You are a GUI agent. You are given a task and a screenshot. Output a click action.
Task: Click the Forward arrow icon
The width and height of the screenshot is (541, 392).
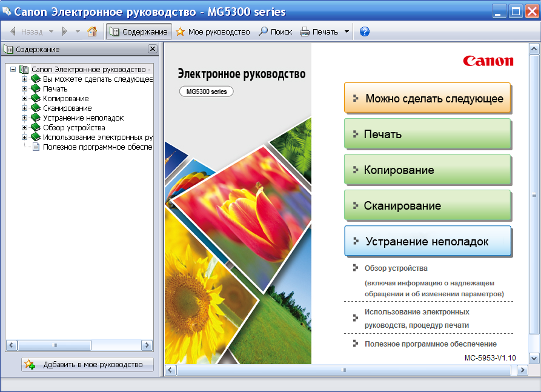tap(64, 32)
